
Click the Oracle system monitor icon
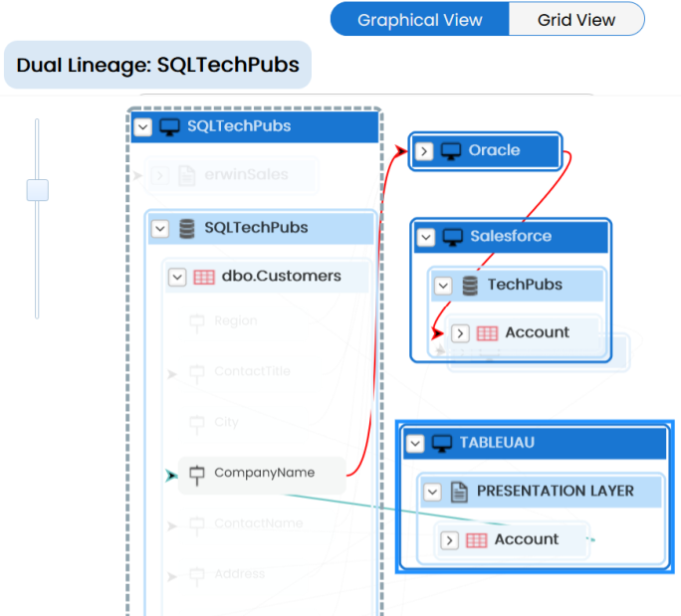click(451, 150)
